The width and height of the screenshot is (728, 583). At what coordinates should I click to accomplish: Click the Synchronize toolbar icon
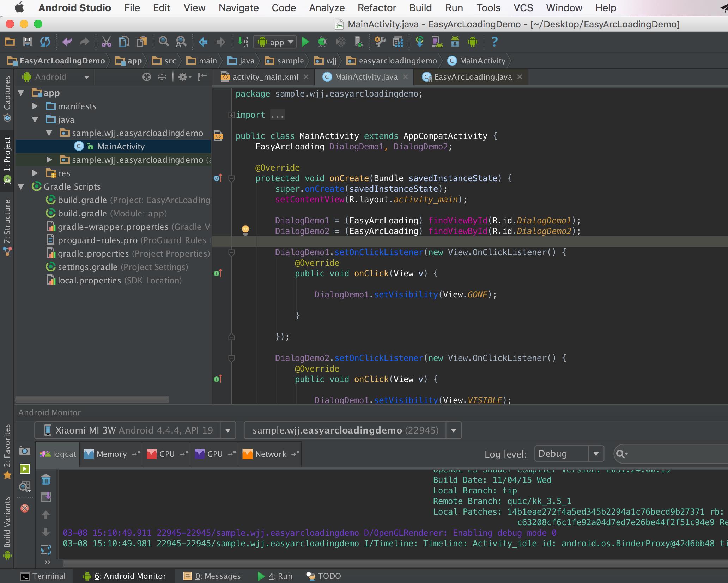pos(45,42)
